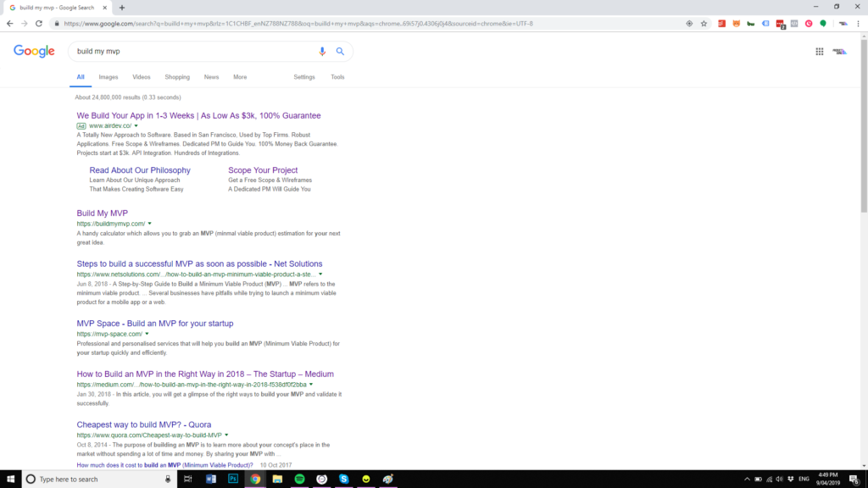The image size is (868, 488).
Task: Open Skype from the taskbar
Action: 344,480
